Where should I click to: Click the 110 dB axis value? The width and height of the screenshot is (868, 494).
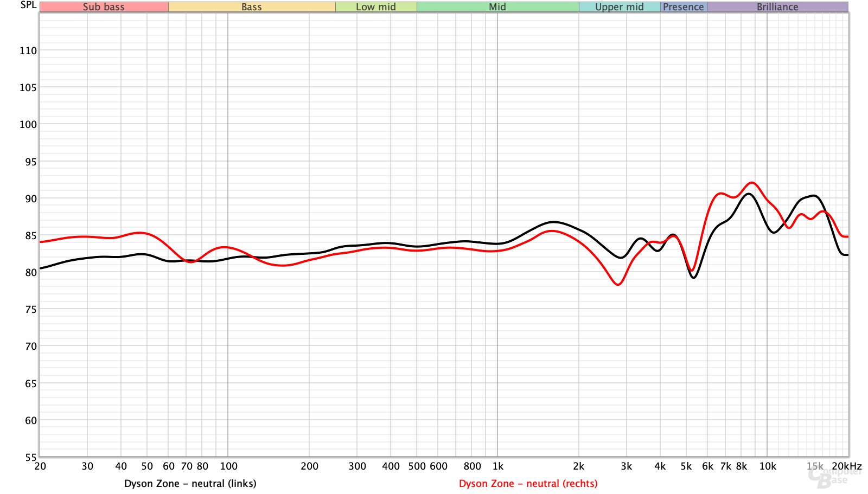pyautogui.click(x=28, y=50)
